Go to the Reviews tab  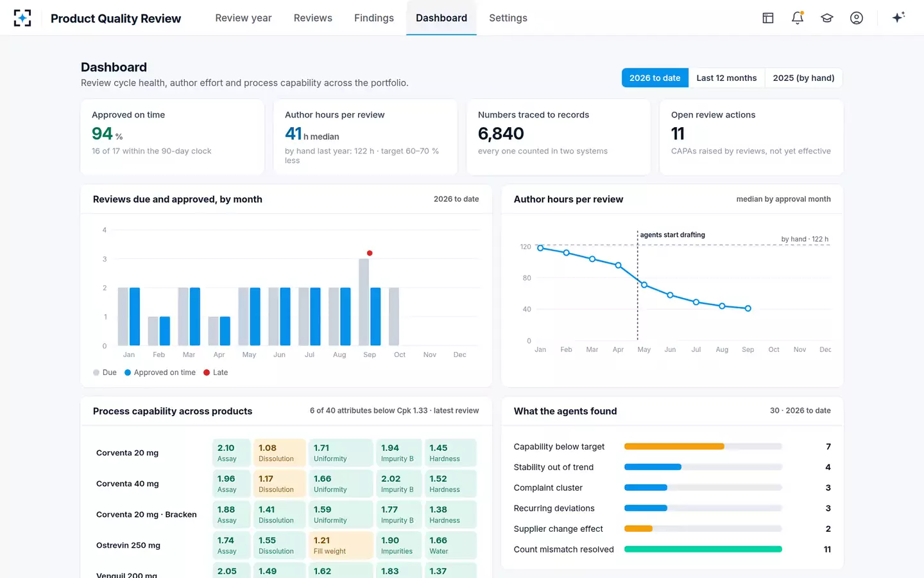point(313,18)
